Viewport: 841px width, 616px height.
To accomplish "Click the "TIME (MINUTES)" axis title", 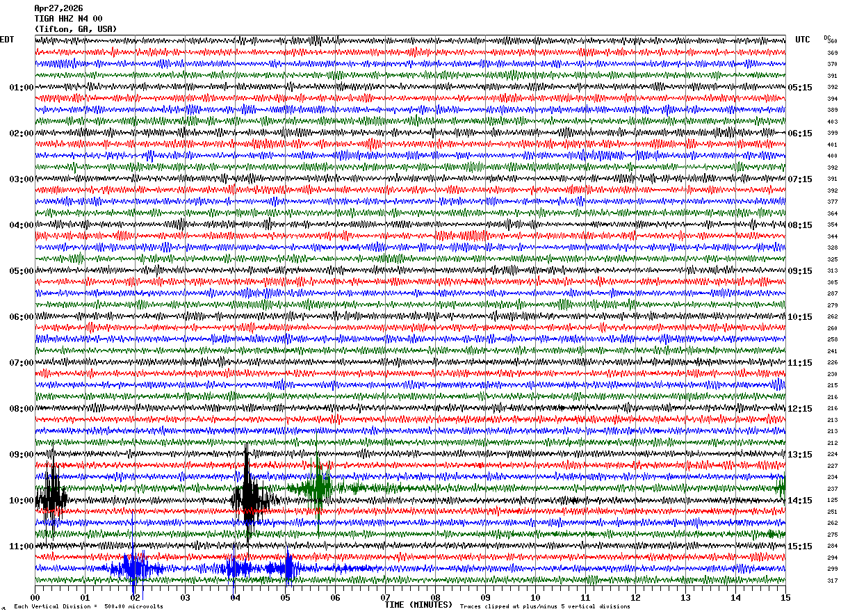I will [x=418, y=605].
